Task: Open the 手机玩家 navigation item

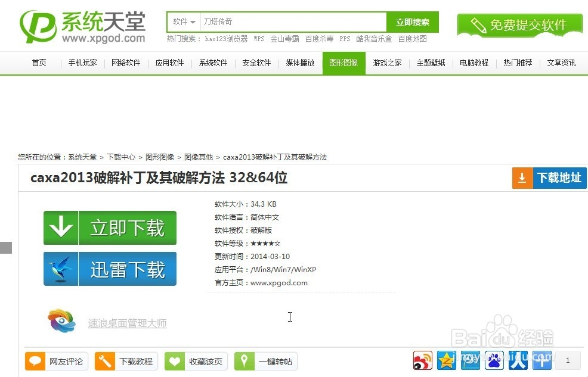Action: (82, 63)
